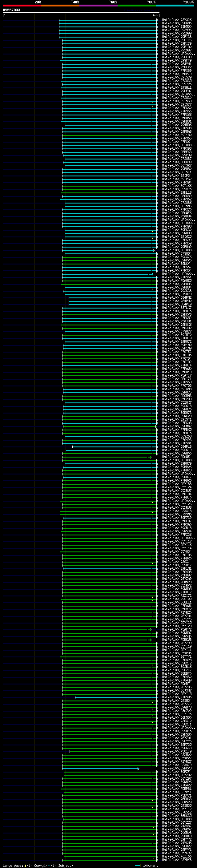Select the UniRef100_B9T180 hit
197x868 pixels.
176,135
